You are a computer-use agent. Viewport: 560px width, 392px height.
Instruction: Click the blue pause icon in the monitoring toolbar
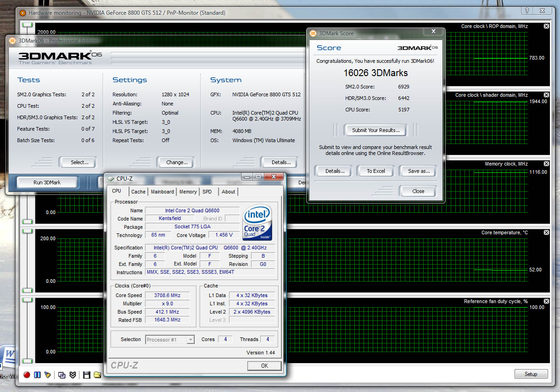[x=38, y=375]
